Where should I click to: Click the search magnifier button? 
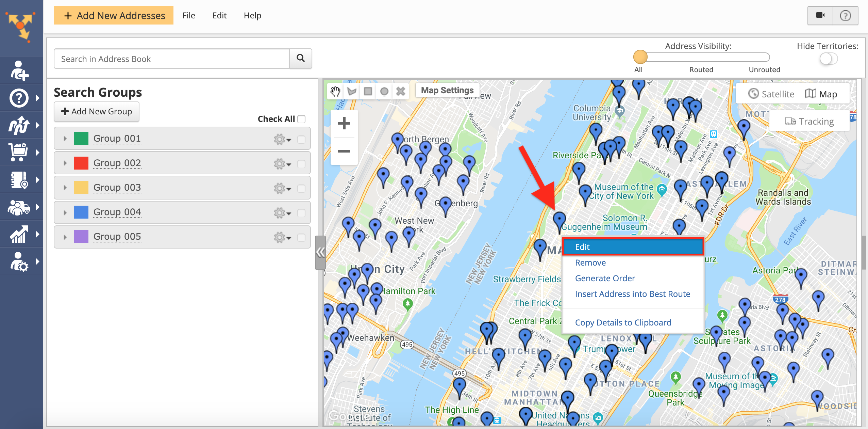(x=301, y=58)
